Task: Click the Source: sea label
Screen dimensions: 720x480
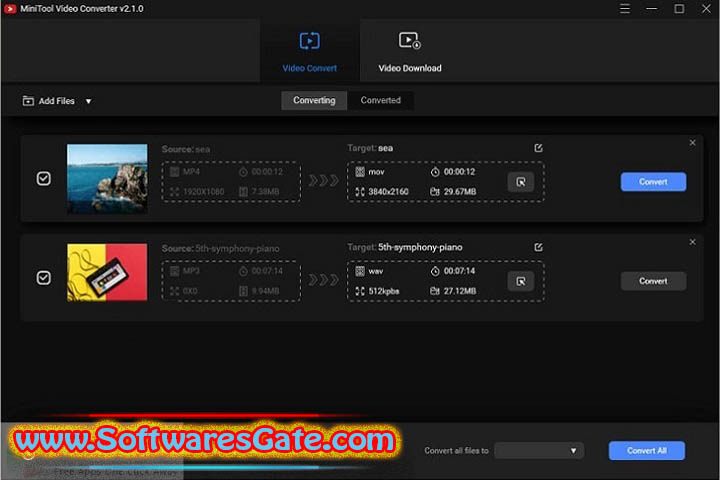Action: (x=186, y=149)
